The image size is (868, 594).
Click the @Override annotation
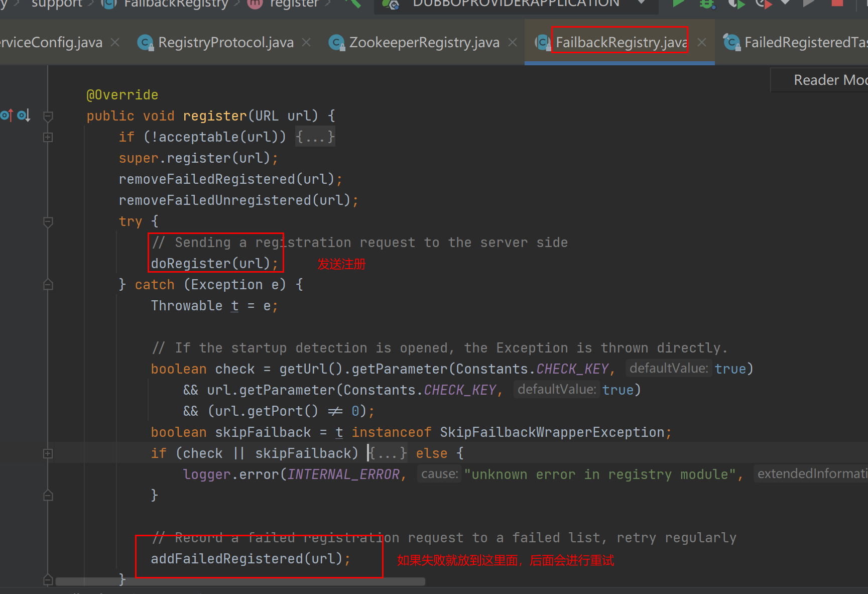coord(122,95)
